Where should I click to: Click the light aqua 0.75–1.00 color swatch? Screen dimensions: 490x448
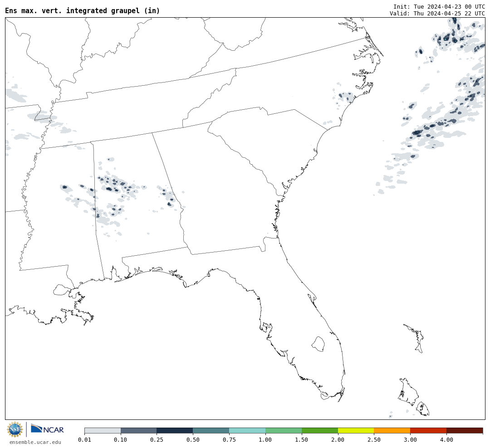pyautogui.click(x=248, y=431)
